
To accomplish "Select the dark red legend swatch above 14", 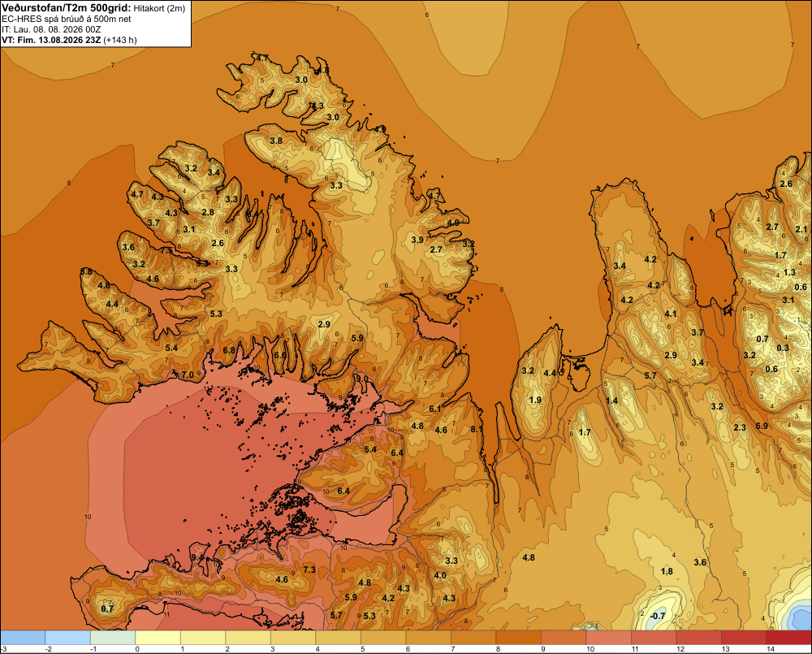I will tap(788, 638).
